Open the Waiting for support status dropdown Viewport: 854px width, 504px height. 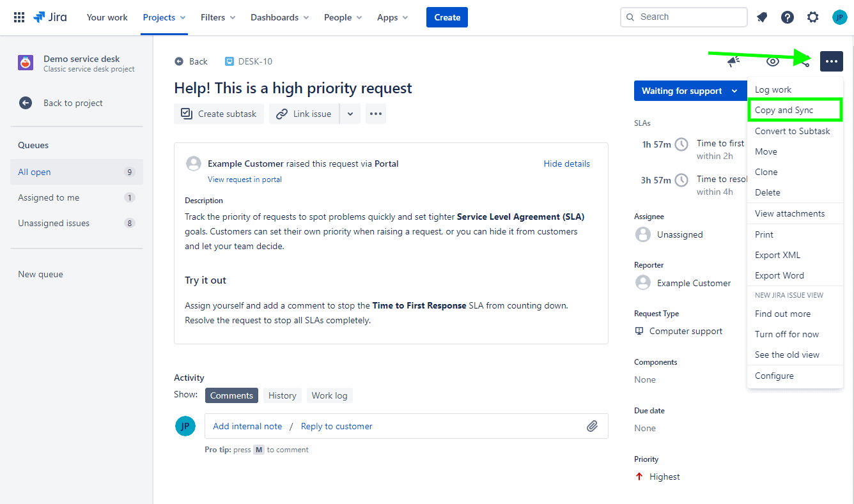[x=690, y=91]
